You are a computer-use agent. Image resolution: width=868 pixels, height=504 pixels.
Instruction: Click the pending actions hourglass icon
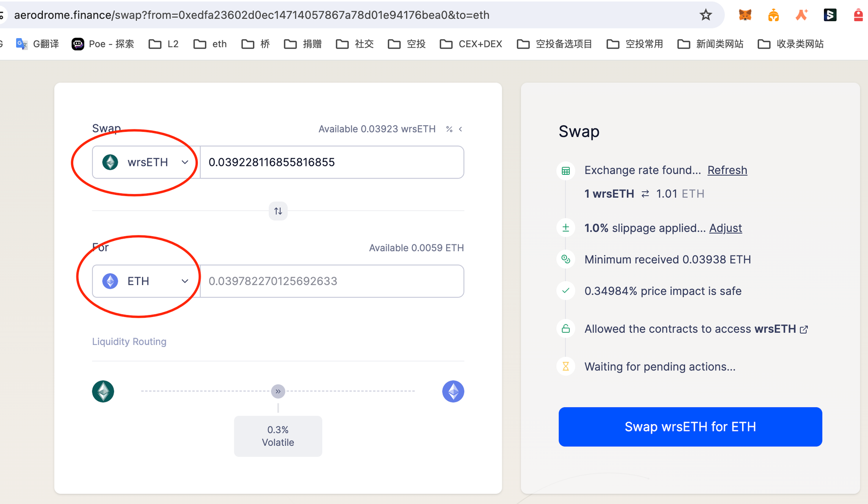[565, 366]
